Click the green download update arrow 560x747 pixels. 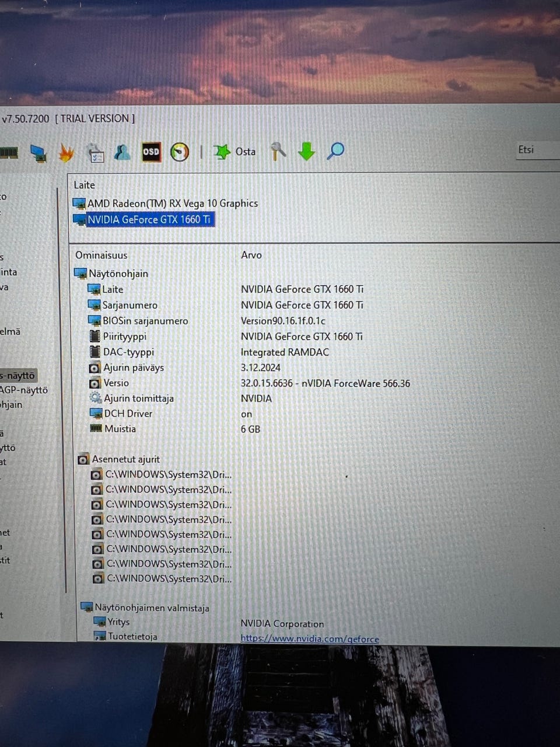[x=306, y=151]
